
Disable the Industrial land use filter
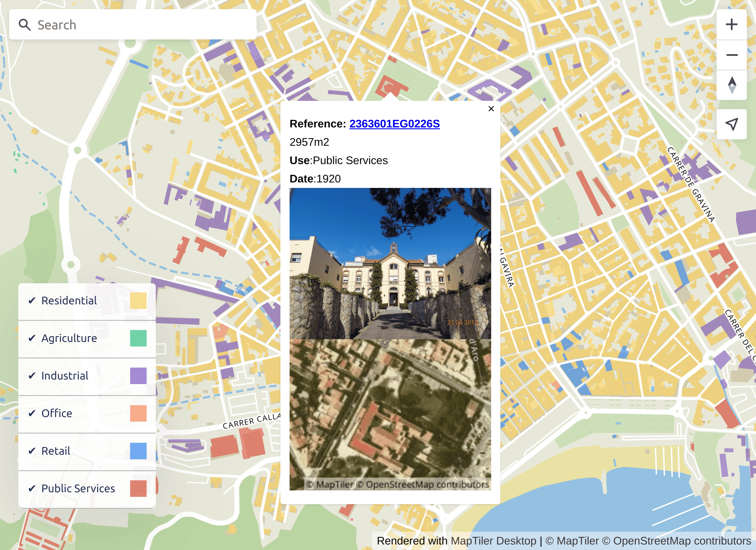32,376
